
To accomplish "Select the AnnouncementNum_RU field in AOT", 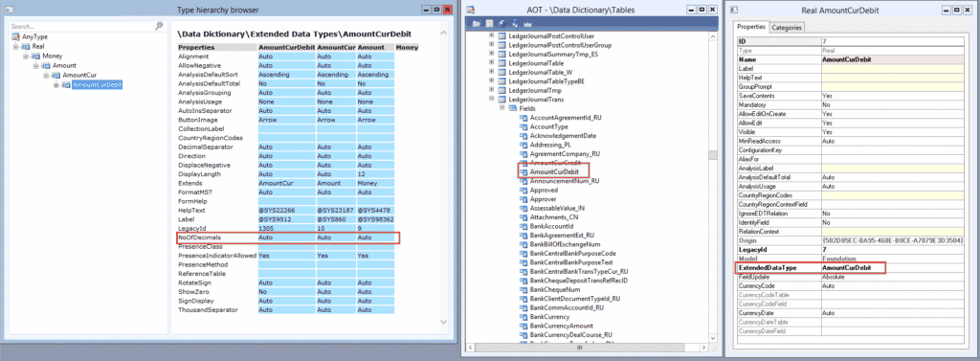I will [565, 180].
